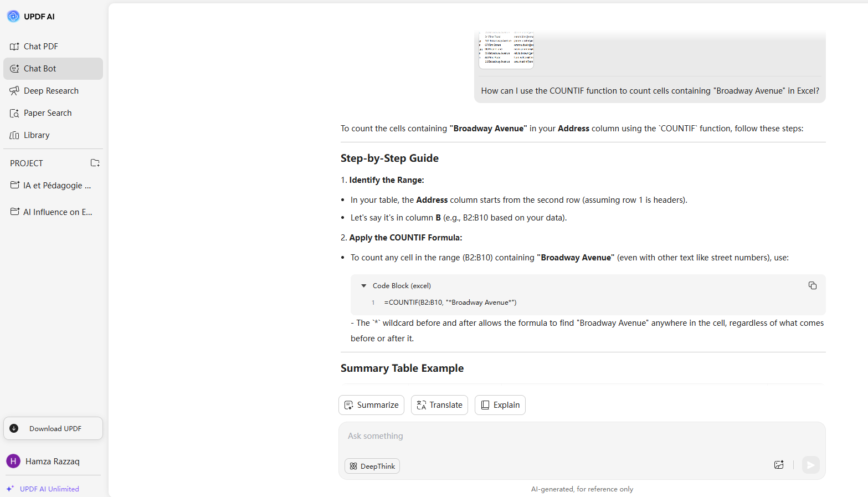868x497 pixels.
Task: Copy the code block contents
Action: pyautogui.click(x=813, y=285)
